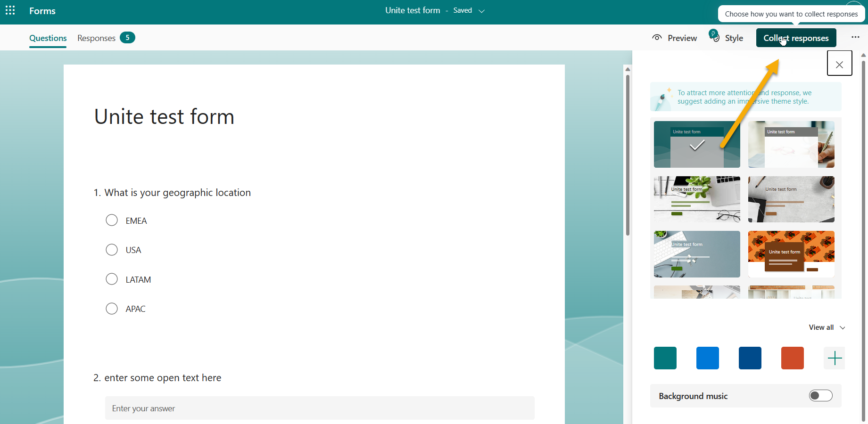Image resolution: width=868 pixels, height=424 pixels.
Task: Select the orange patterned theme thumbnail
Action: (791, 254)
